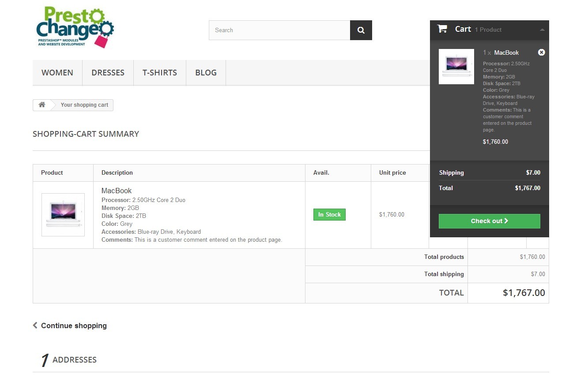Open the MacBook image in summary table
The height and width of the screenshot is (378, 588).
(63, 215)
